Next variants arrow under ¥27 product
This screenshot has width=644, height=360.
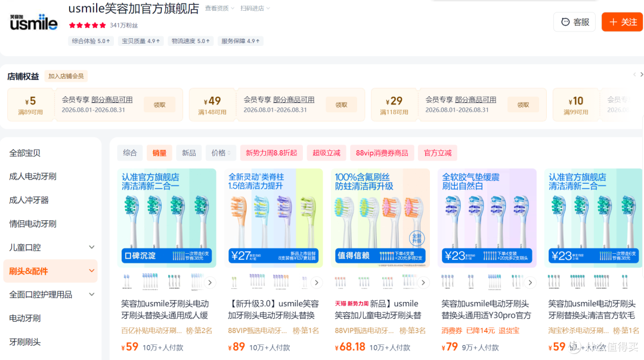(x=317, y=282)
